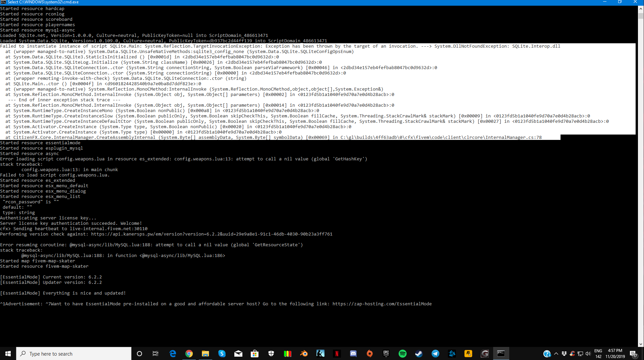The width and height of the screenshot is (644, 360).
Task: Open Steam from the taskbar
Action: pyautogui.click(x=419, y=354)
